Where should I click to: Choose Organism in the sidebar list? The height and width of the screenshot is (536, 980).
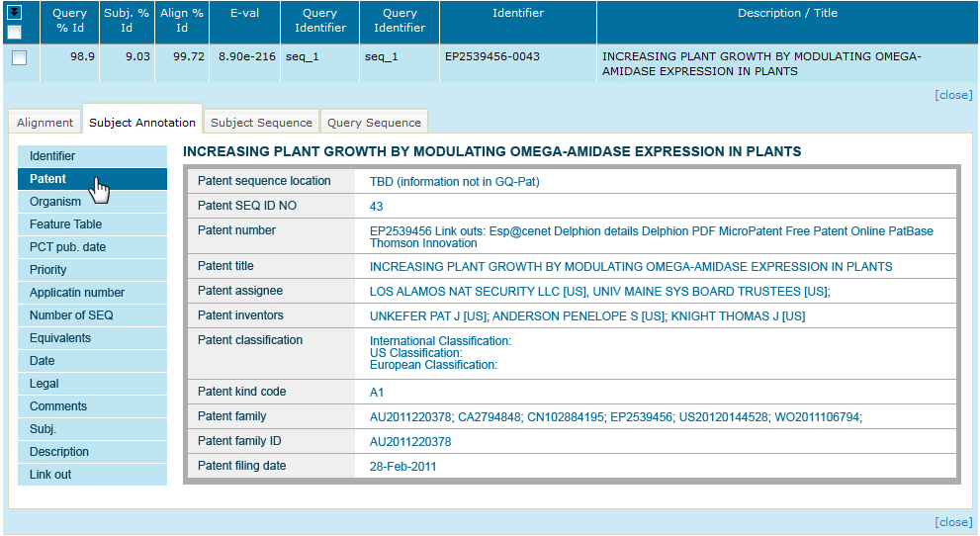click(x=93, y=202)
